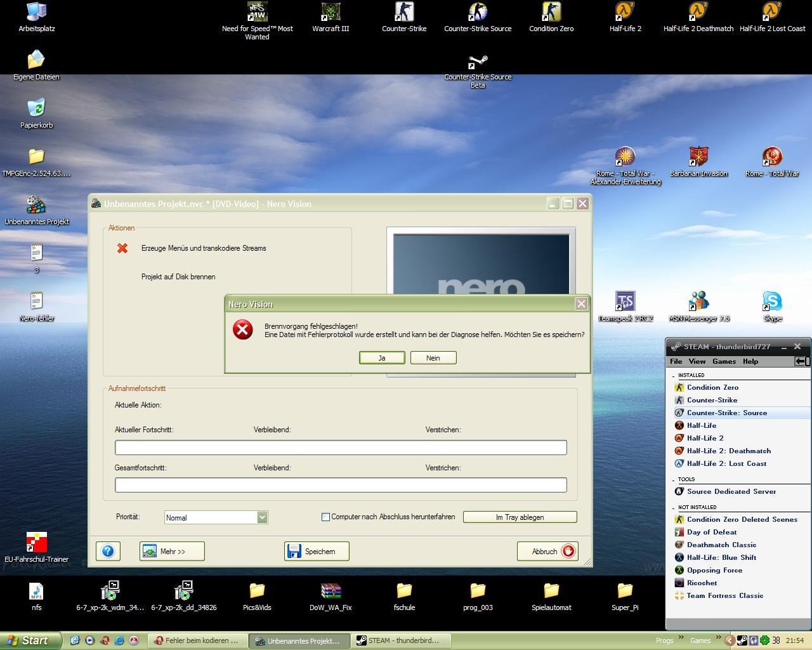Select the Warcraft III desktop icon

(x=331, y=11)
